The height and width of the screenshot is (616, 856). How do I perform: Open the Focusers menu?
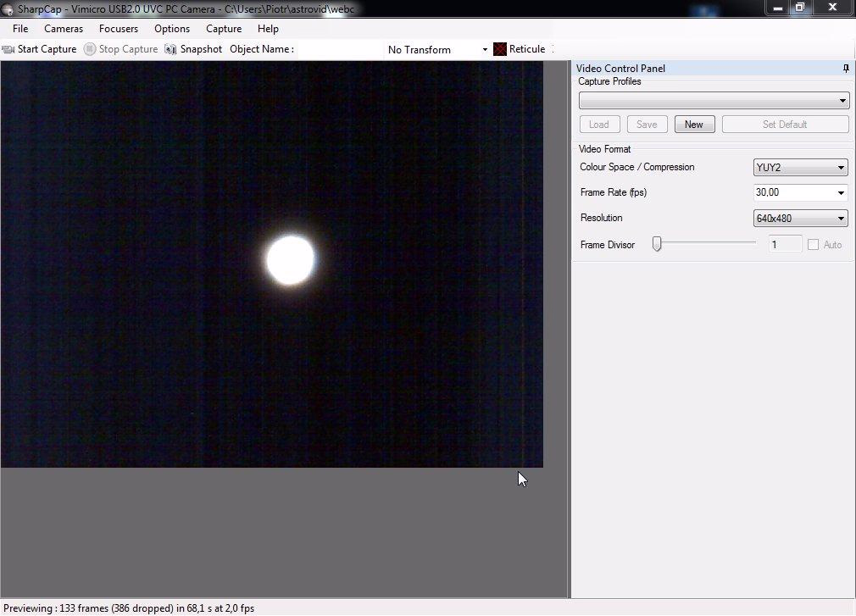(x=119, y=29)
